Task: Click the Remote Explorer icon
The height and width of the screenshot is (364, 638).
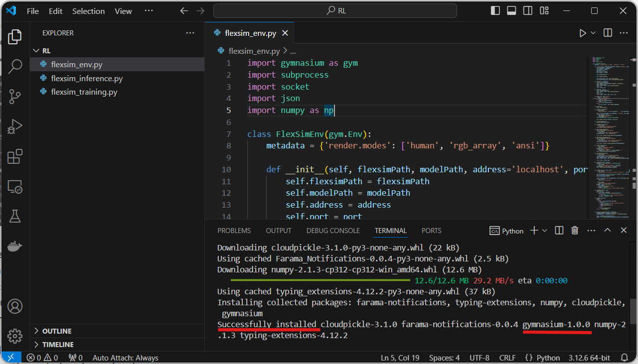Action: click(x=15, y=187)
